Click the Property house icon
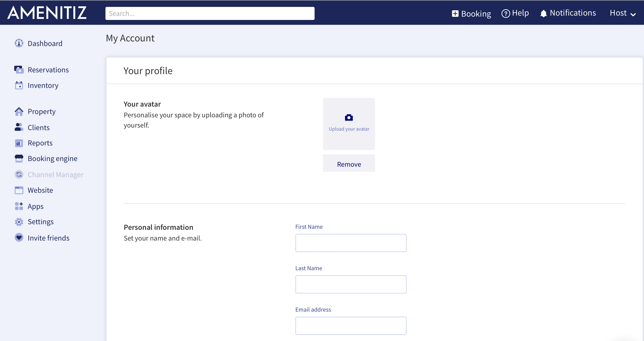 19,111
